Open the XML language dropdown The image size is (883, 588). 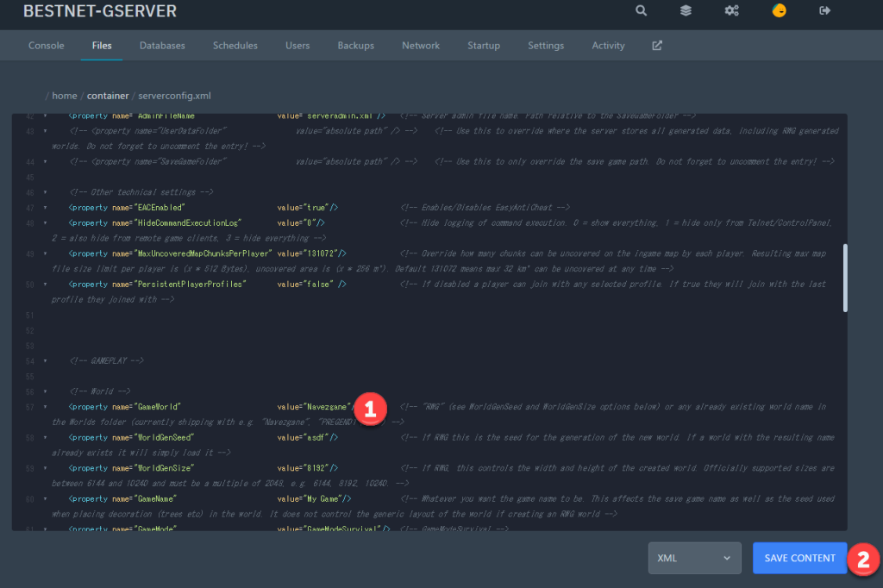(x=694, y=558)
